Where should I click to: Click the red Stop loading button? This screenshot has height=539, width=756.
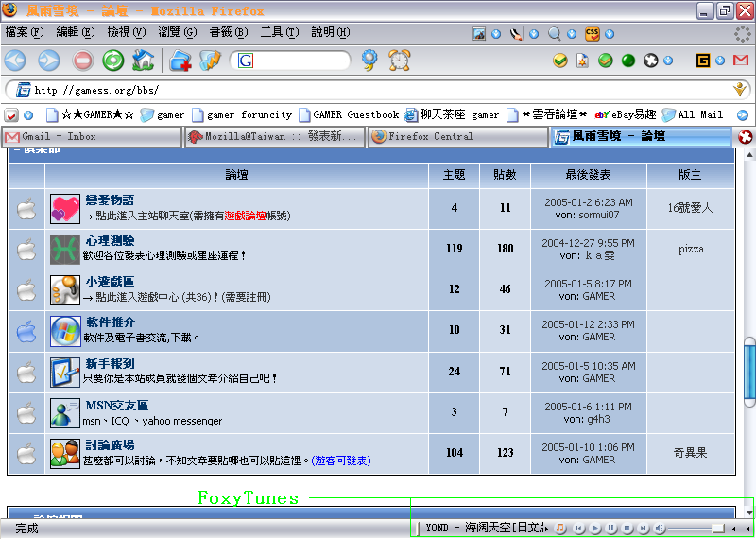83,61
